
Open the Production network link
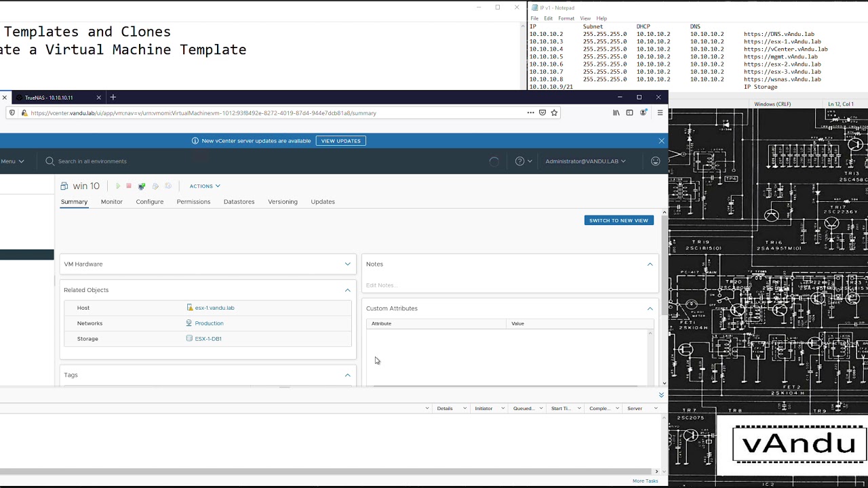[x=209, y=323]
